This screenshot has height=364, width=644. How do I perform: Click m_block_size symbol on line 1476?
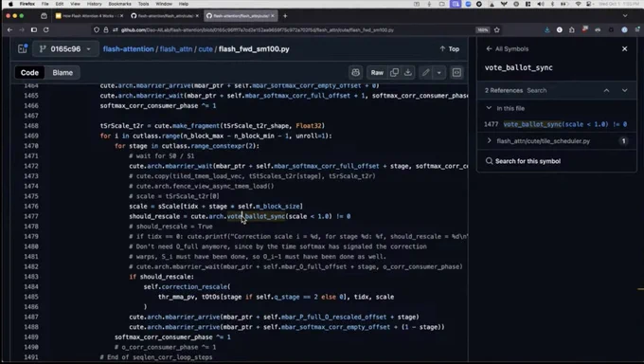pyautogui.click(x=277, y=207)
